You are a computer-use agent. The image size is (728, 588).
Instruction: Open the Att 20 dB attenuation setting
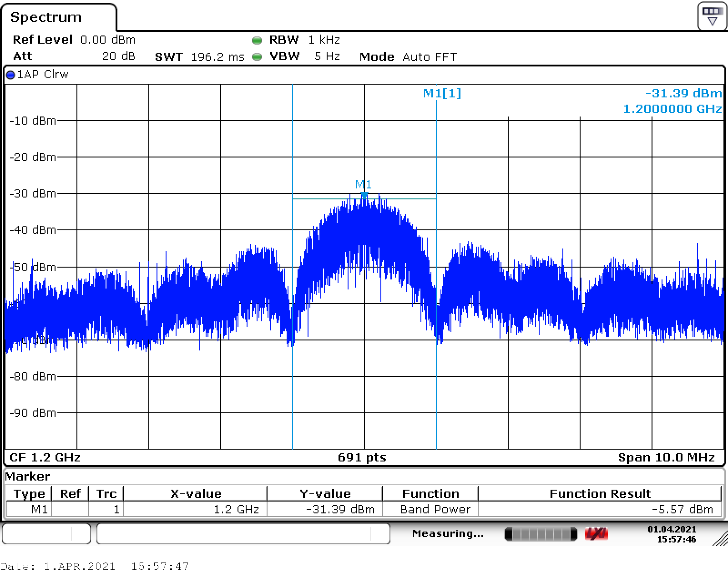click(74, 56)
